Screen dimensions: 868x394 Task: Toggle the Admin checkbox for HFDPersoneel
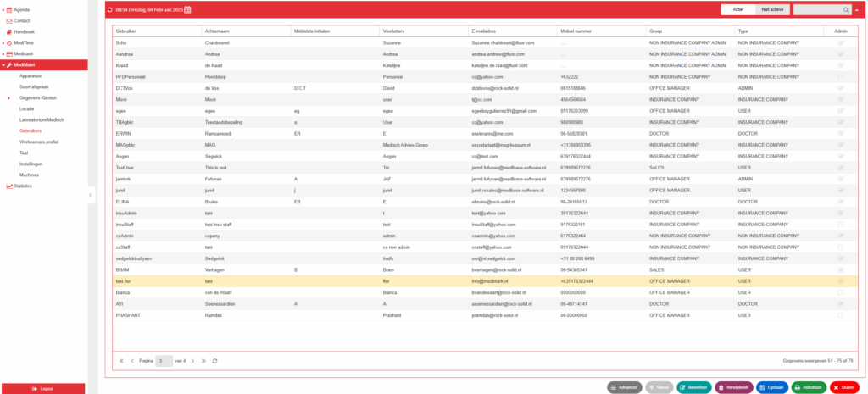840,77
